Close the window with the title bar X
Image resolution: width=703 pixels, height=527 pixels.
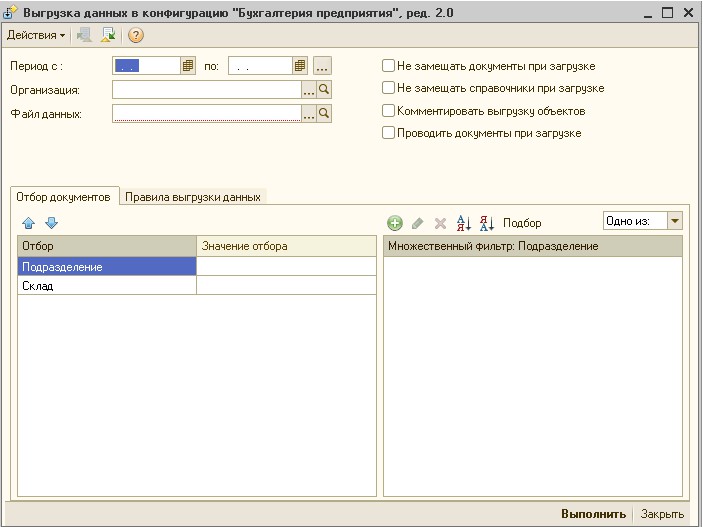click(x=688, y=13)
